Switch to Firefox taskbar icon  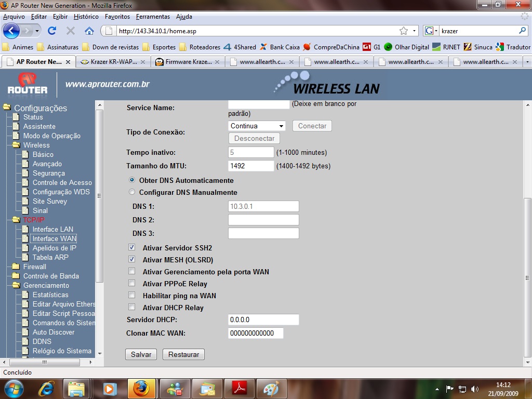[x=141, y=389]
